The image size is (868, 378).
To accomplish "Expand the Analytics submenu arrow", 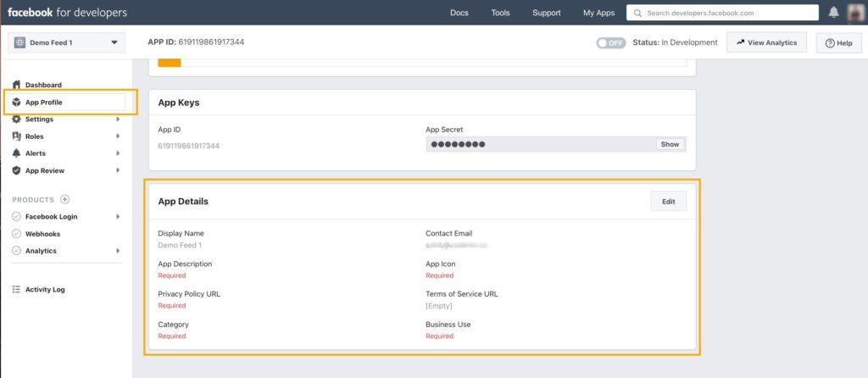I will click(x=118, y=251).
